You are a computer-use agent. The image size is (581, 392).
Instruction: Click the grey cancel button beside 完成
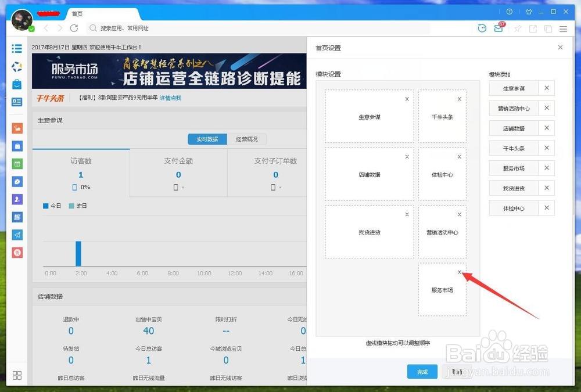point(457,372)
